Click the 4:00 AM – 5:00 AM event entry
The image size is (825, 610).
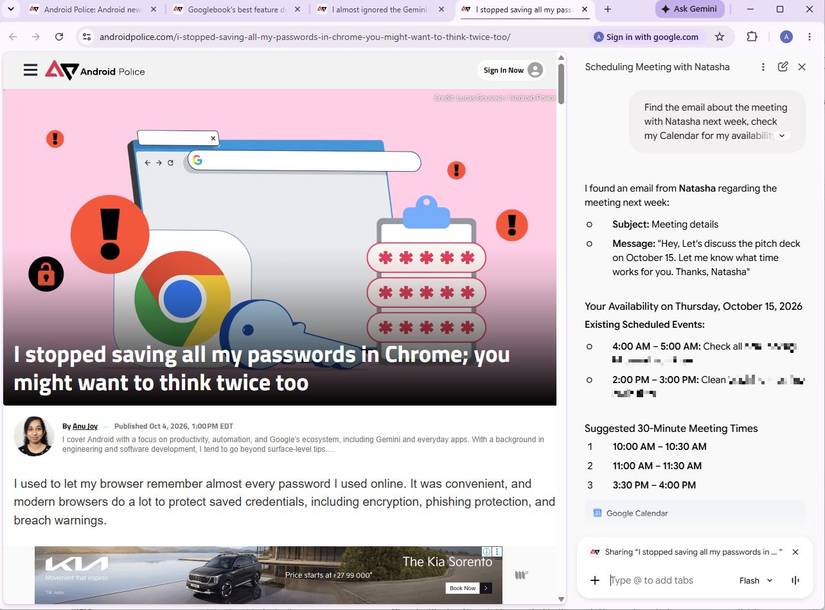coord(704,353)
